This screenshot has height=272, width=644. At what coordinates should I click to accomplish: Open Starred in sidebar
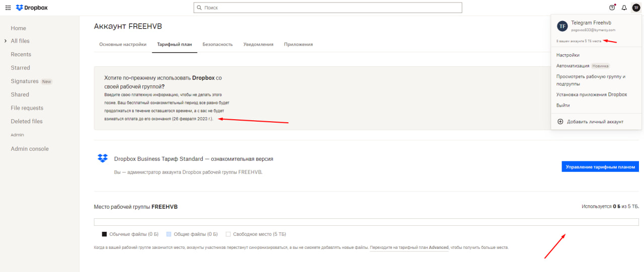[x=21, y=68]
